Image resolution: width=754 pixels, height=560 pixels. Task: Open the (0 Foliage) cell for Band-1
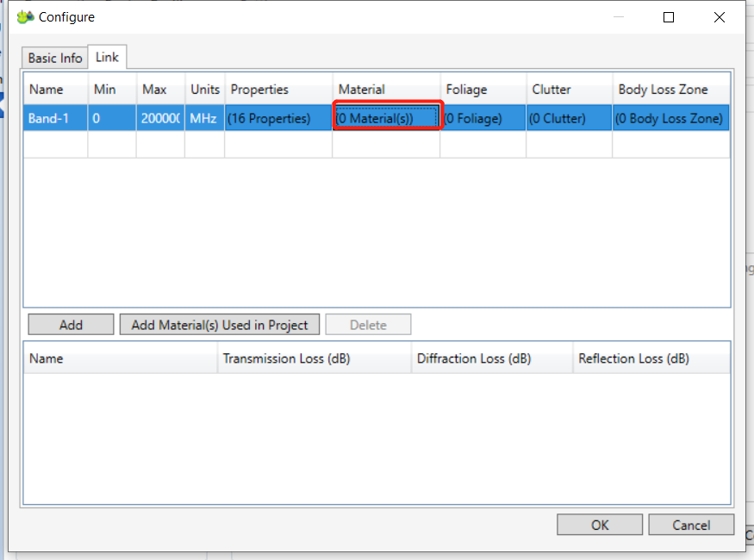click(483, 118)
